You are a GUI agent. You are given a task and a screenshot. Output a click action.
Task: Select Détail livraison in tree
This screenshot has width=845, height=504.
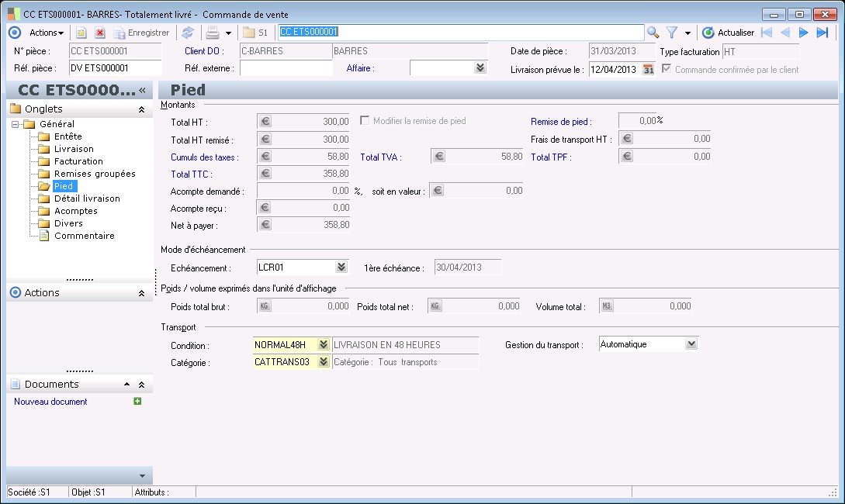tap(87, 198)
